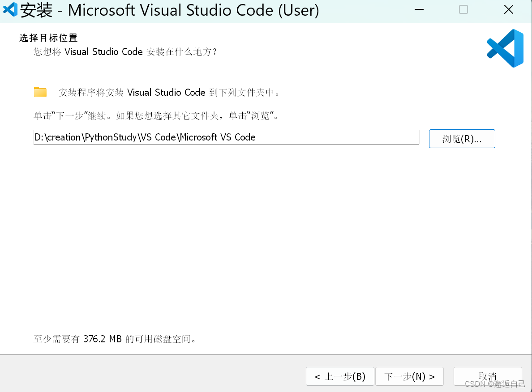Click the large VS Code logo

tap(505, 48)
